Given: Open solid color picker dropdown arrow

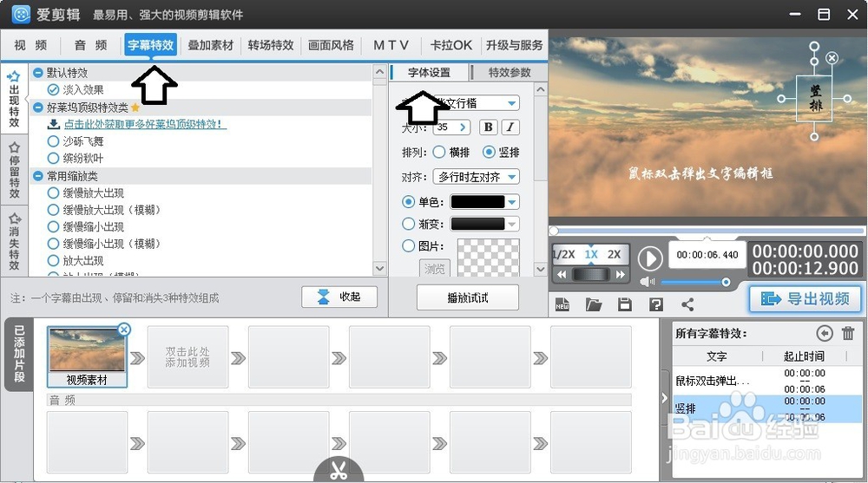Looking at the screenshot, I should click(512, 202).
